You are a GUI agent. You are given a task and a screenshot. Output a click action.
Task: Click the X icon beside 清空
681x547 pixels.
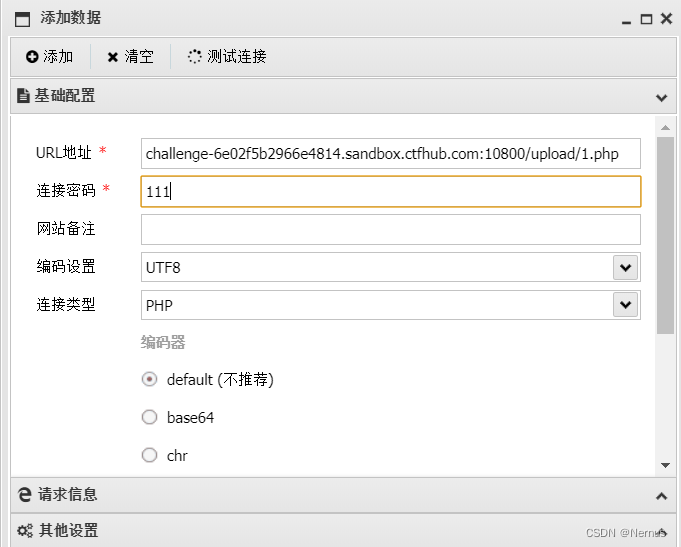coord(112,57)
